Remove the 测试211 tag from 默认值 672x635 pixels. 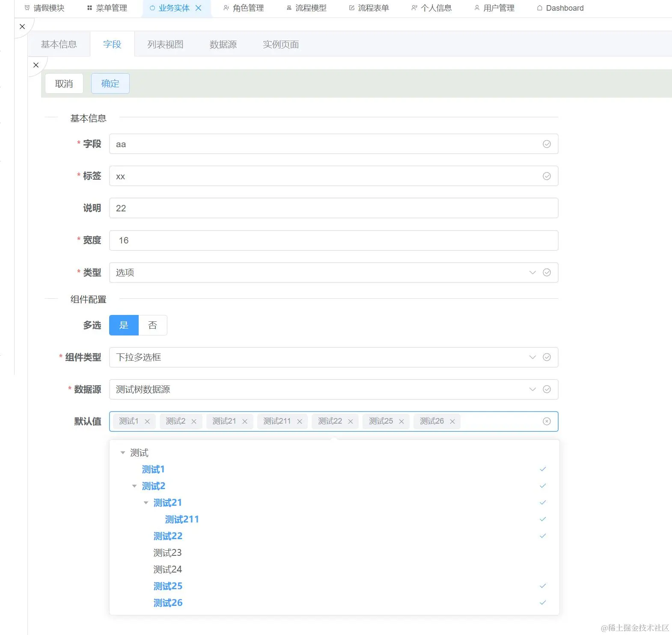click(300, 421)
